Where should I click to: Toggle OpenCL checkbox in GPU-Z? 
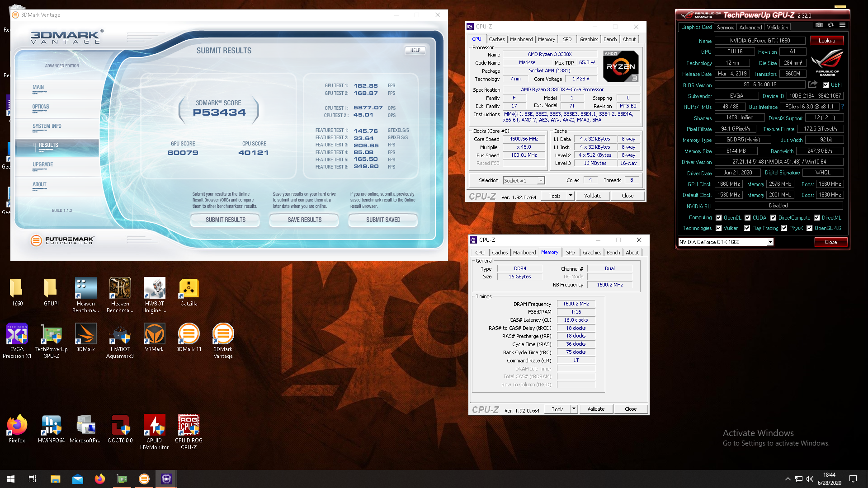click(718, 218)
